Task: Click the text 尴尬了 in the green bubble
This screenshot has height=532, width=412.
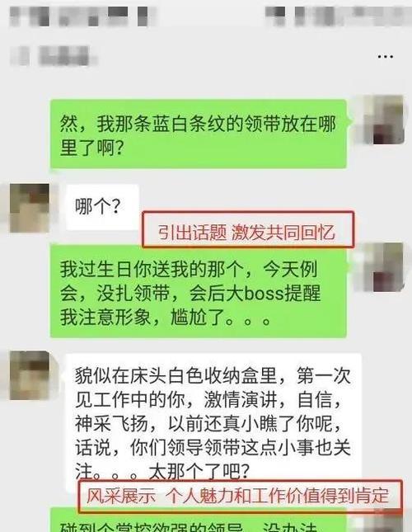Action: coord(198,318)
